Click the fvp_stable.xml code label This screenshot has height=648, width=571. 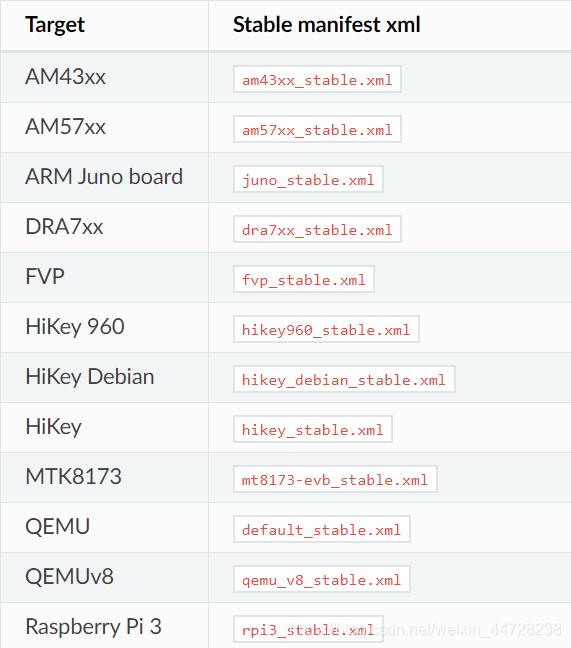304,279
